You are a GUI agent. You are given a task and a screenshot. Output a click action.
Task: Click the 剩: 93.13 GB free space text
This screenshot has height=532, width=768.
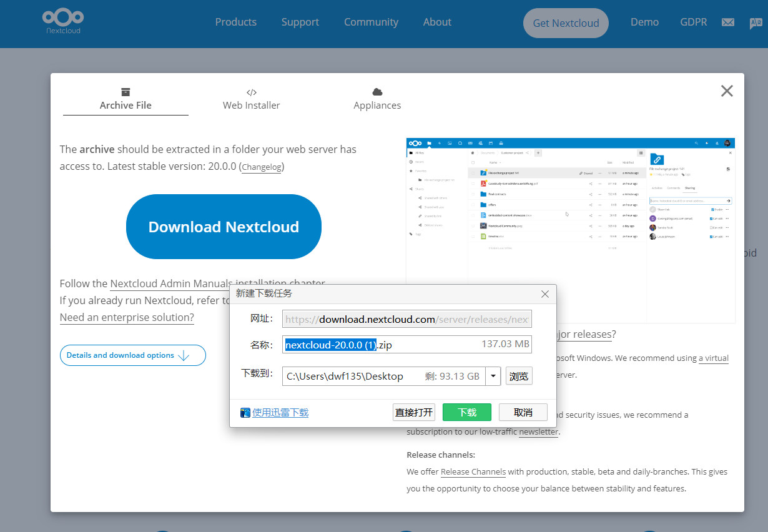coord(452,376)
